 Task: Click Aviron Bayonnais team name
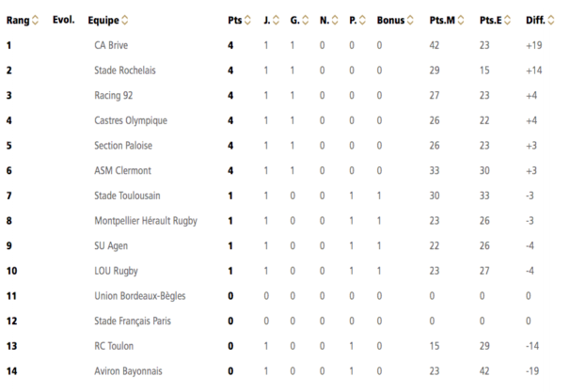click(x=128, y=371)
